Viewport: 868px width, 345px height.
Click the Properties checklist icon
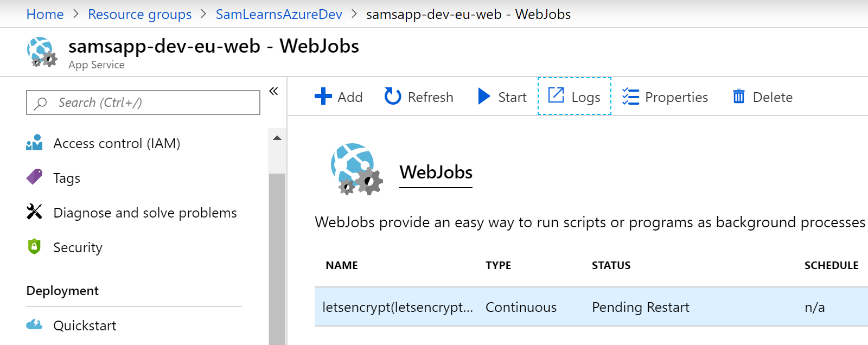click(630, 97)
